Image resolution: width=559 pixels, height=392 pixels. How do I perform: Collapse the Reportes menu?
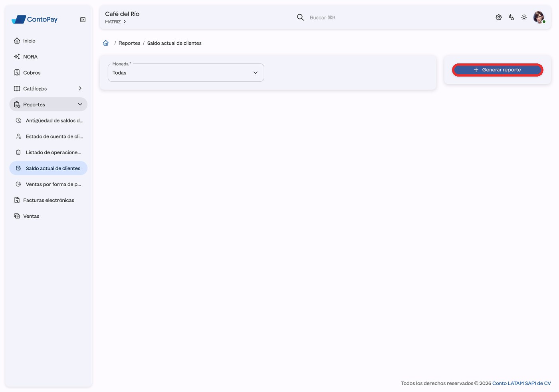pos(48,104)
